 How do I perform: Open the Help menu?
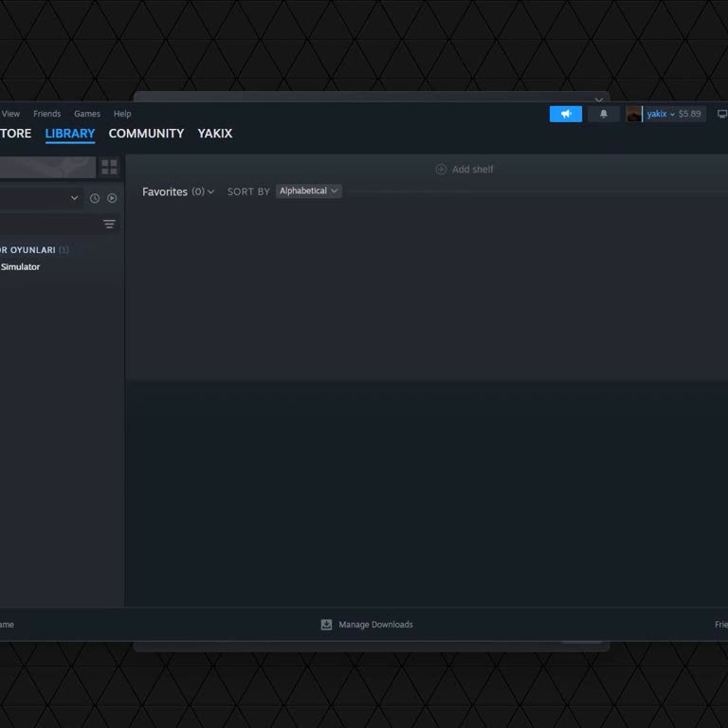(122, 114)
